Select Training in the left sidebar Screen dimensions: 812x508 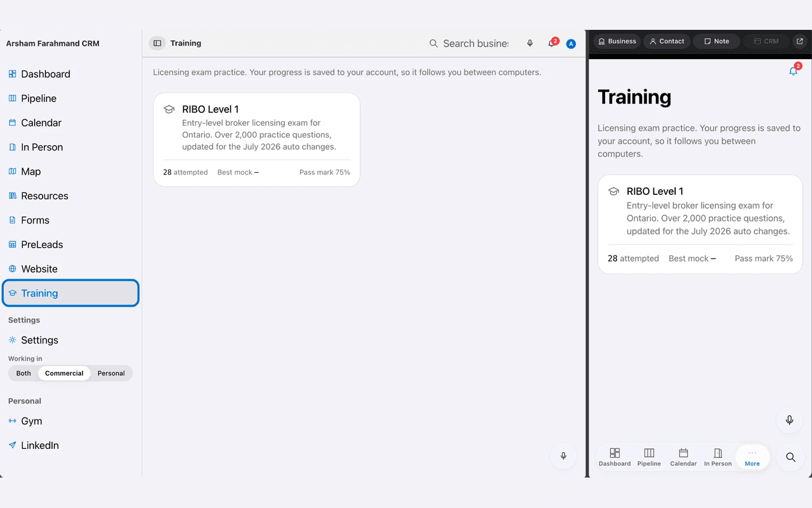point(70,293)
